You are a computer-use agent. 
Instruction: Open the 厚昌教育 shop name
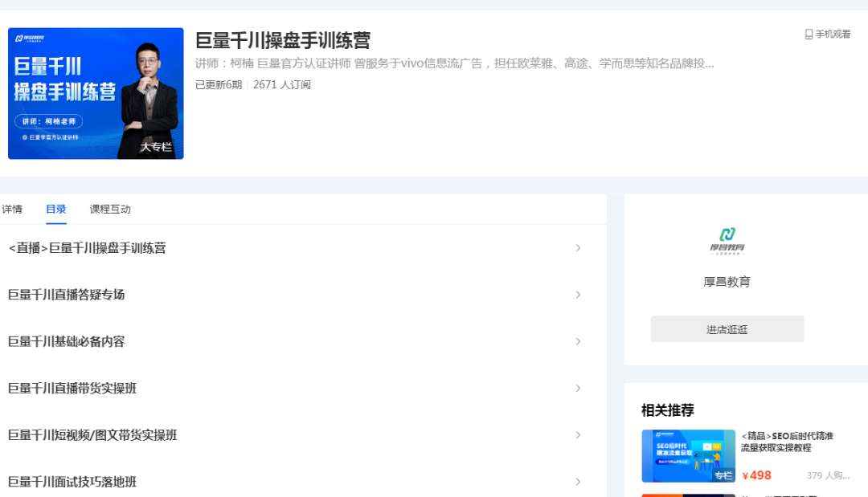click(727, 281)
